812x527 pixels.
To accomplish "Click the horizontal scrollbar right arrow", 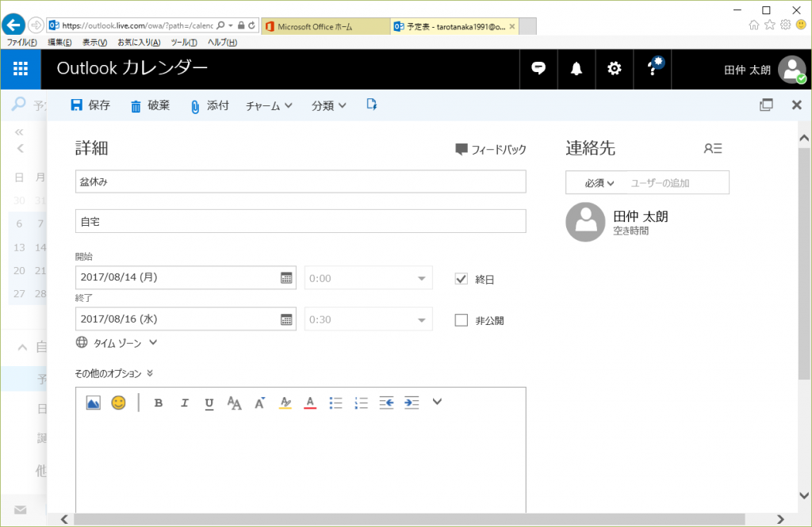I will point(780,519).
